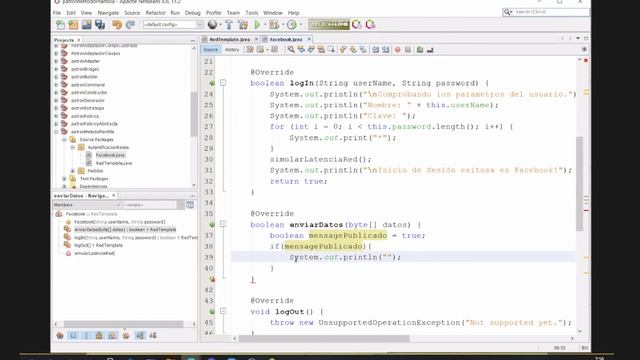Collapse the logIn method code fold
The width and height of the screenshot is (640, 360).
click(223, 83)
